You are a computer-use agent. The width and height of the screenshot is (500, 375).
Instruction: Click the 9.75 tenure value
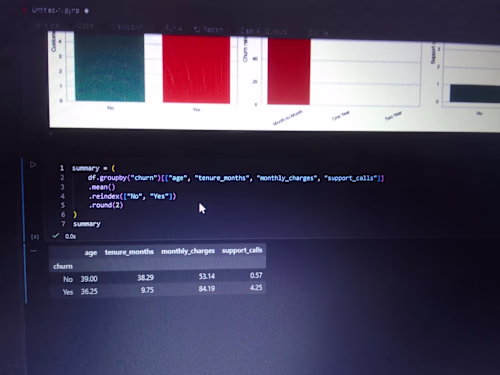[x=147, y=290]
